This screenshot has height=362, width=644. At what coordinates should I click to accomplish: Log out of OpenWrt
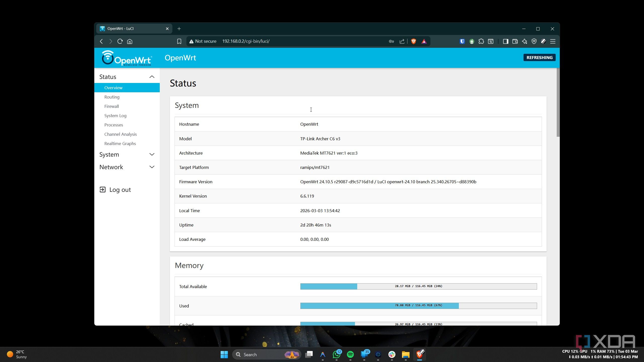tap(115, 190)
